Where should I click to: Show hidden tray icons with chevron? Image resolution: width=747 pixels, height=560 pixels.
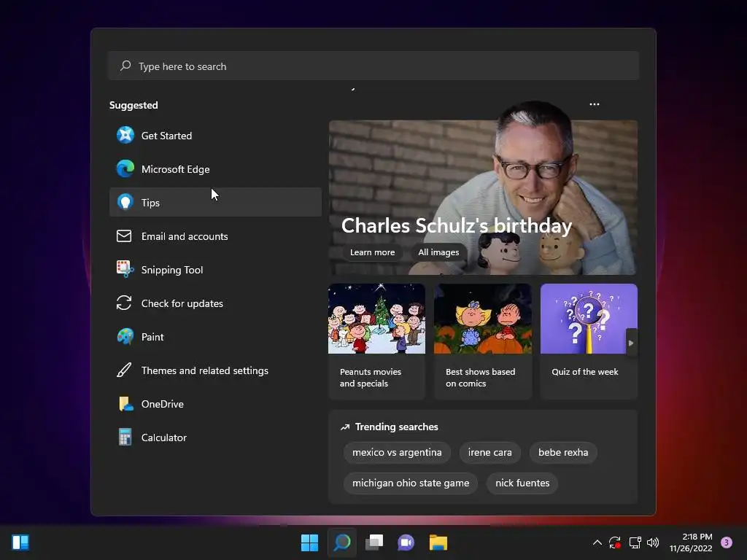coord(597,542)
